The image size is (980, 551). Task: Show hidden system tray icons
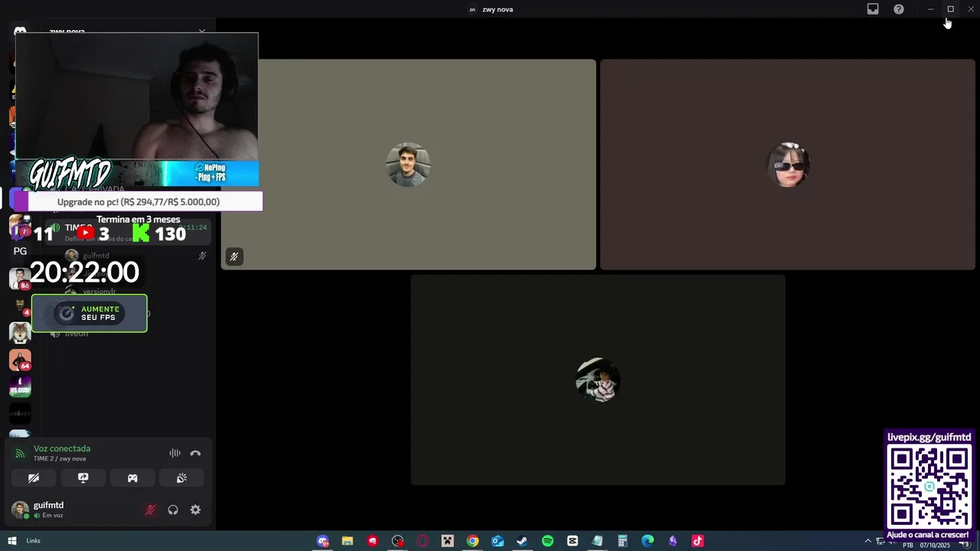pos(868,541)
